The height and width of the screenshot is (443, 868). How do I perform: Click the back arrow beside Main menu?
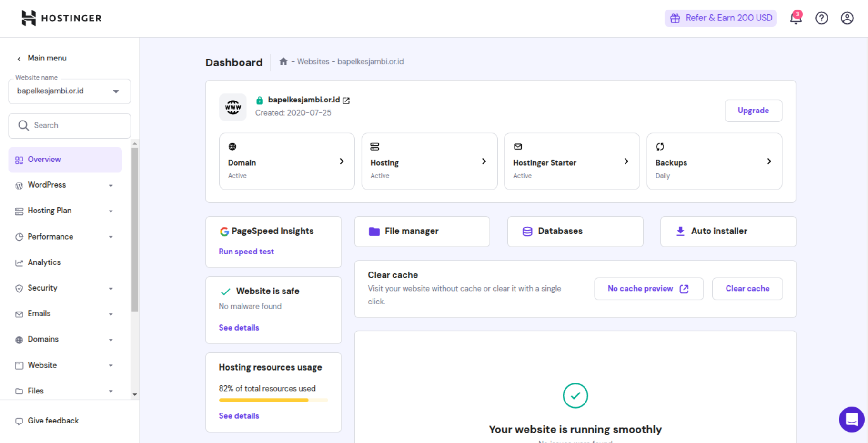(x=19, y=59)
